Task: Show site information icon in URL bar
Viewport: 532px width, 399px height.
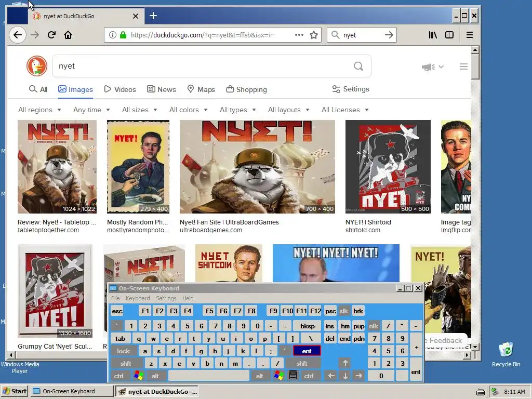Action: point(112,35)
